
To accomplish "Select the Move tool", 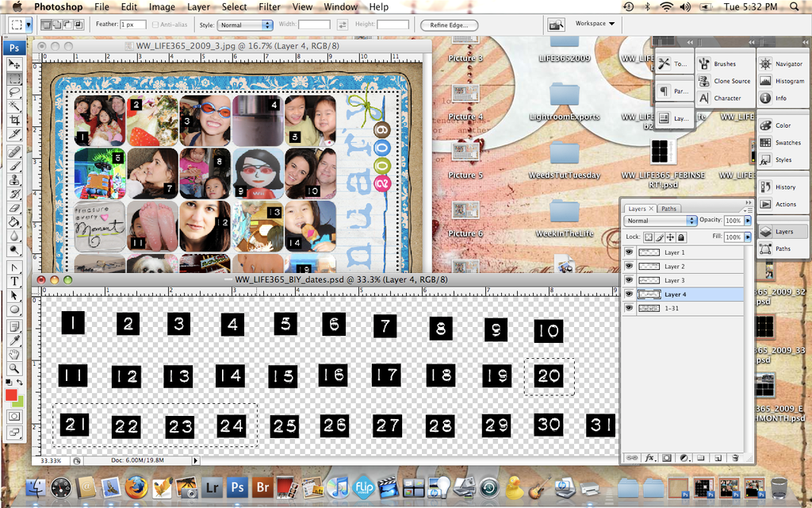I will pos(14,63).
